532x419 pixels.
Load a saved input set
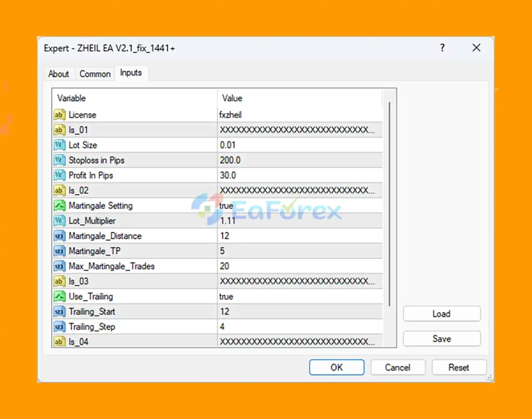[x=442, y=314]
